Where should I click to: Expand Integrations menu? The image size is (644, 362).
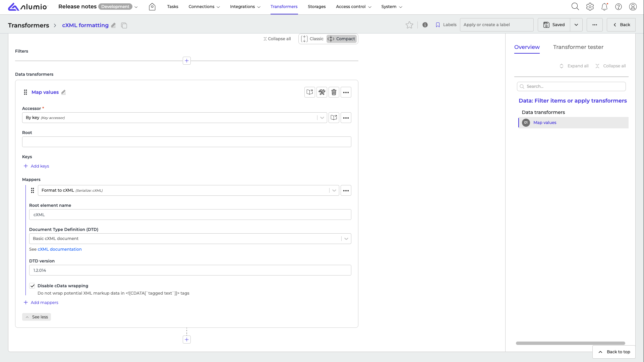(x=245, y=7)
